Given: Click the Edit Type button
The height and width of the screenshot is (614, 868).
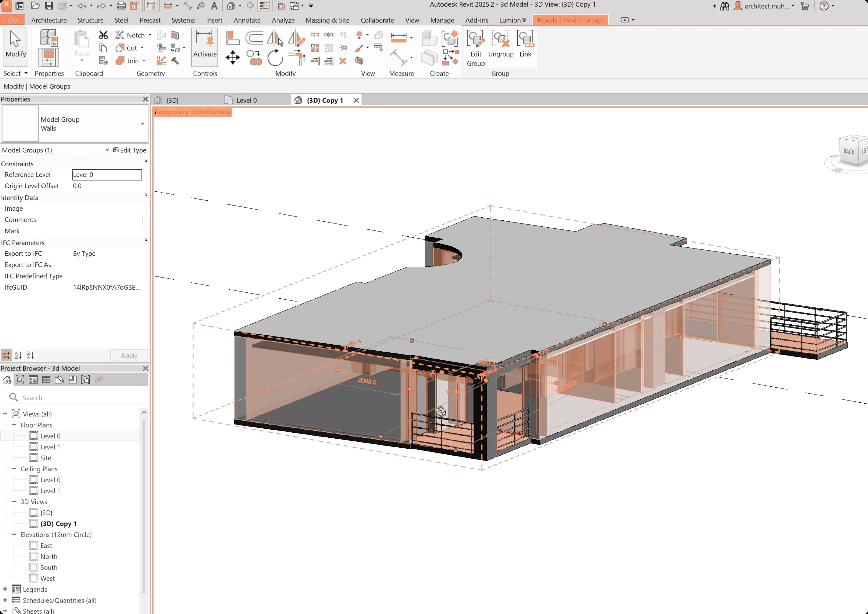Looking at the screenshot, I should (x=129, y=150).
